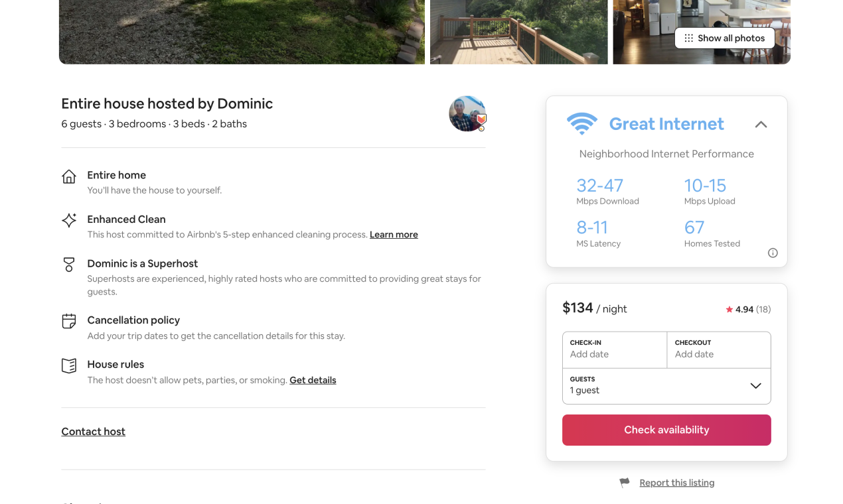Click the Contact host link
843x504 pixels.
[x=94, y=432]
